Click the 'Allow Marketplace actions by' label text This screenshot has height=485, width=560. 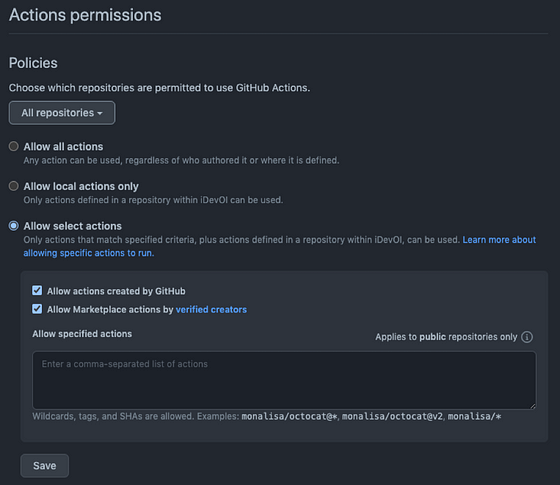tap(110, 310)
